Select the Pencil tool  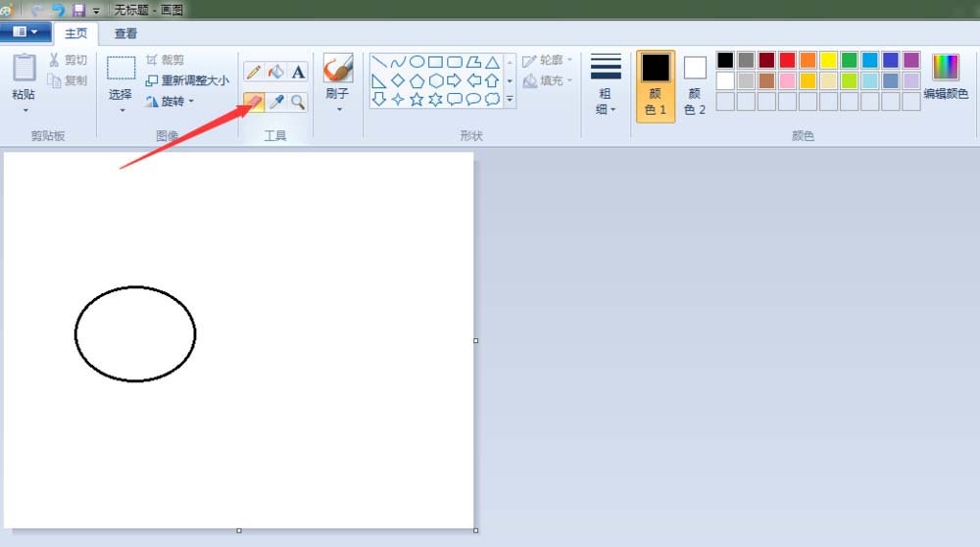[254, 72]
